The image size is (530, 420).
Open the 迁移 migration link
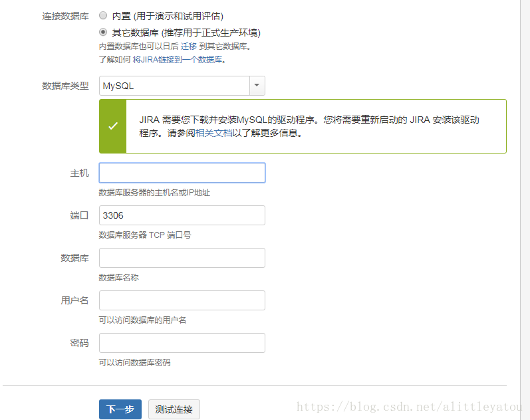pos(189,47)
